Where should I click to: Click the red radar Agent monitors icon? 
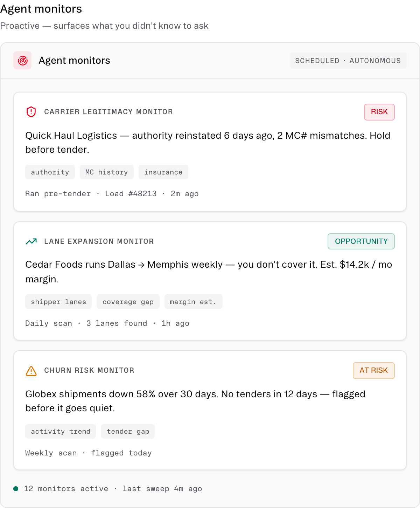[22, 60]
